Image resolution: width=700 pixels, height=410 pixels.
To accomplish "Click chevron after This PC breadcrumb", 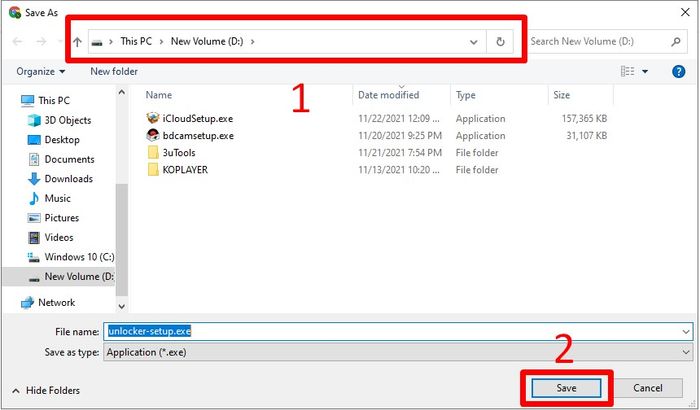I will click(161, 42).
